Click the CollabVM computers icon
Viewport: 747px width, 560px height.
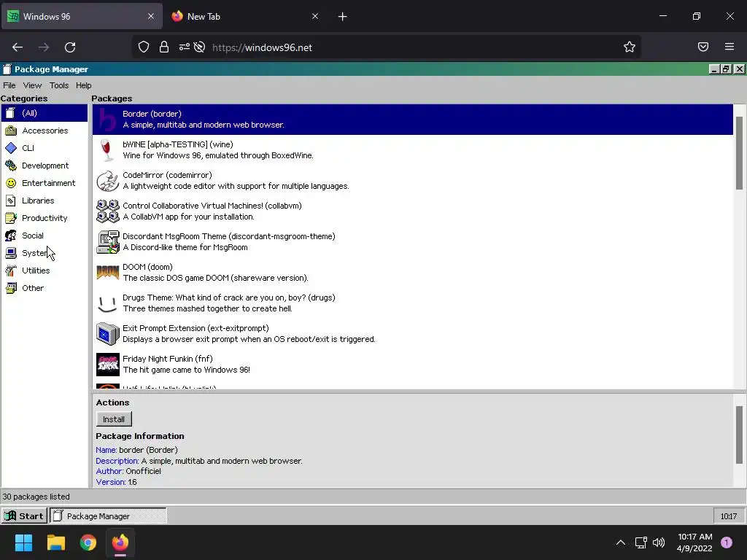108,211
